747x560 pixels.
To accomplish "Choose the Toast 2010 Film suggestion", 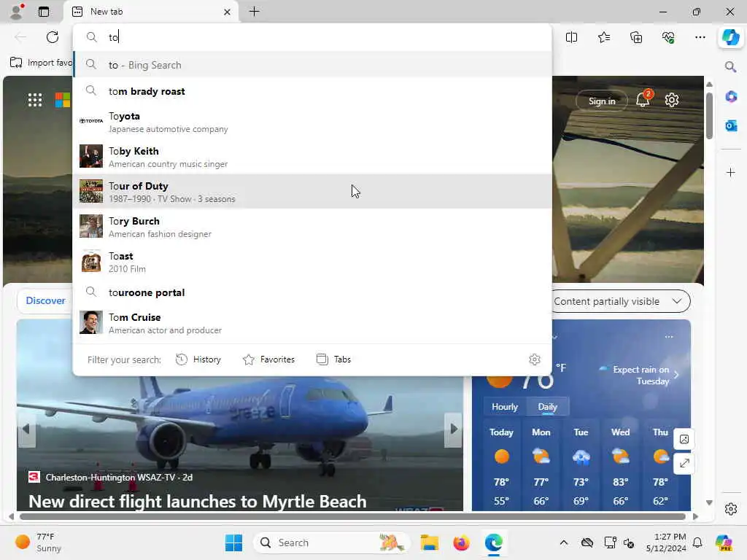I will [312, 262].
